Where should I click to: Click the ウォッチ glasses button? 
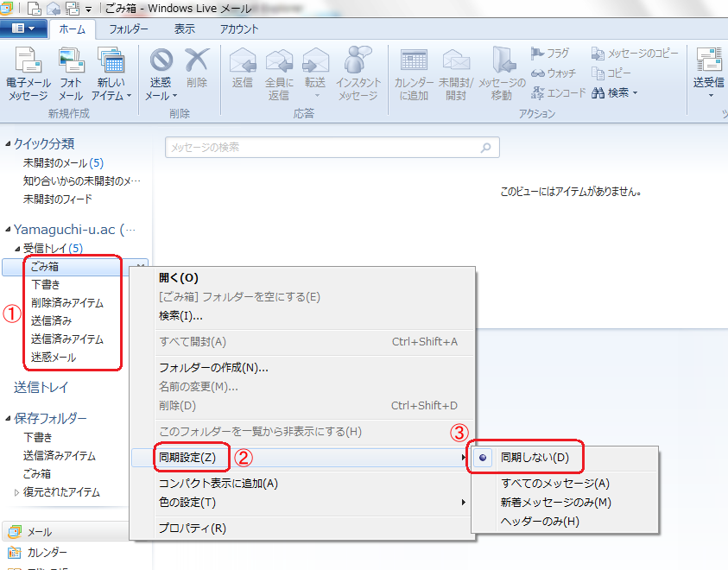(x=554, y=73)
